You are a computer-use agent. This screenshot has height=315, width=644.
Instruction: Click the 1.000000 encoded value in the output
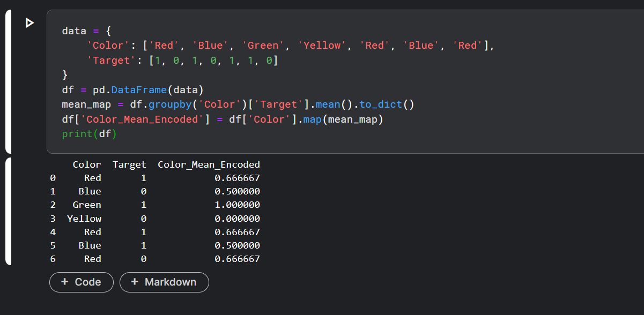click(x=237, y=205)
